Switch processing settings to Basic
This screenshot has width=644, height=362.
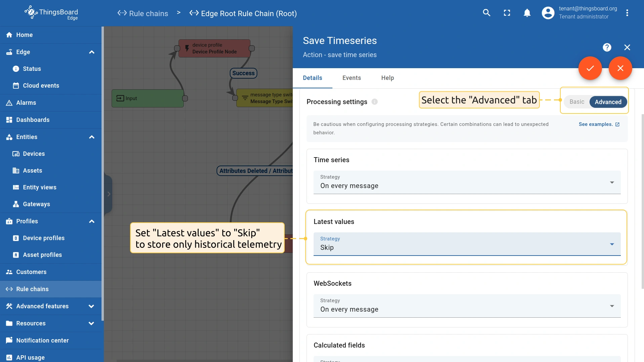577,102
